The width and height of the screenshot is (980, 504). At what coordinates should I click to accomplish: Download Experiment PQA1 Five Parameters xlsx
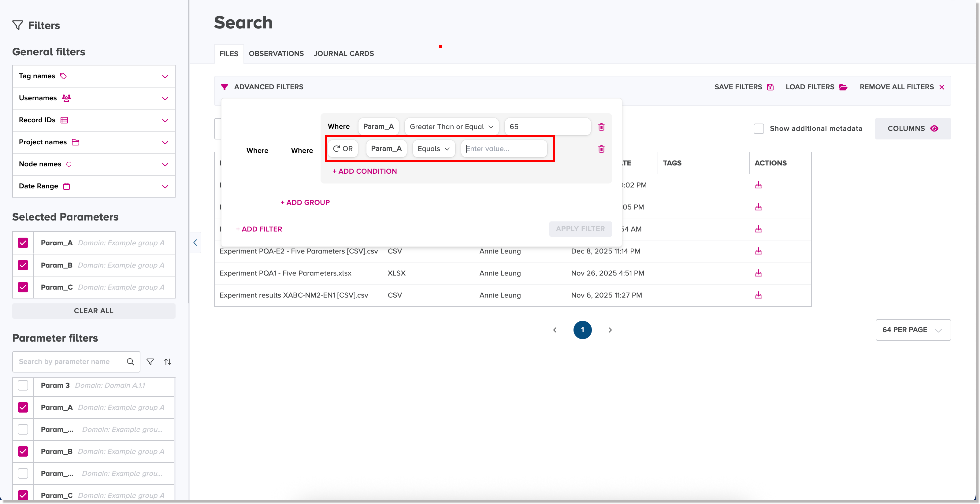[x=758, y=273]
